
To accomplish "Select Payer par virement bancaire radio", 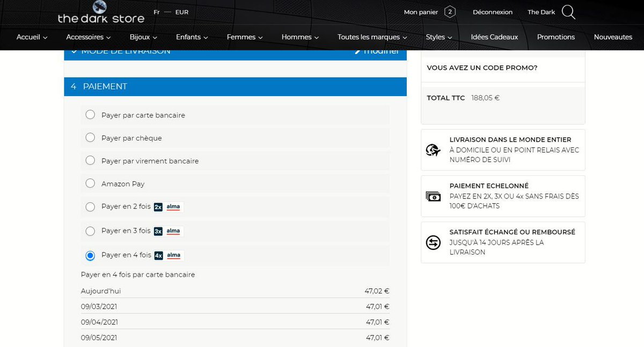I will coord(90,160).
